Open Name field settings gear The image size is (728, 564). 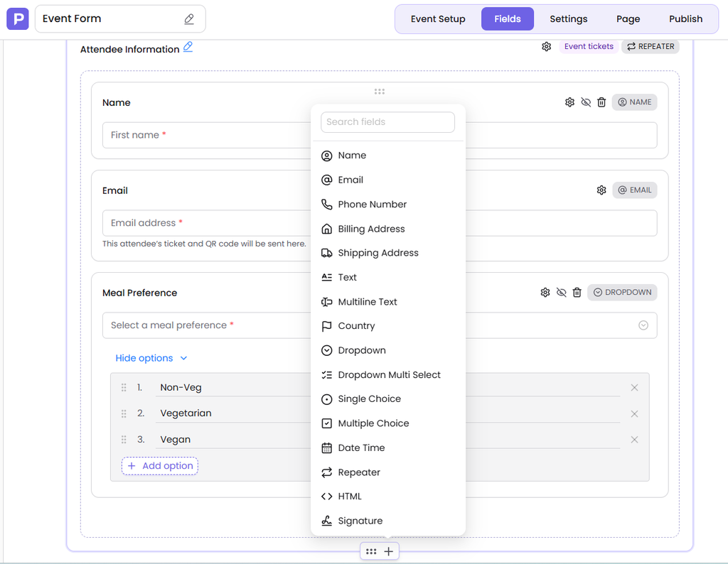[569, 102]
